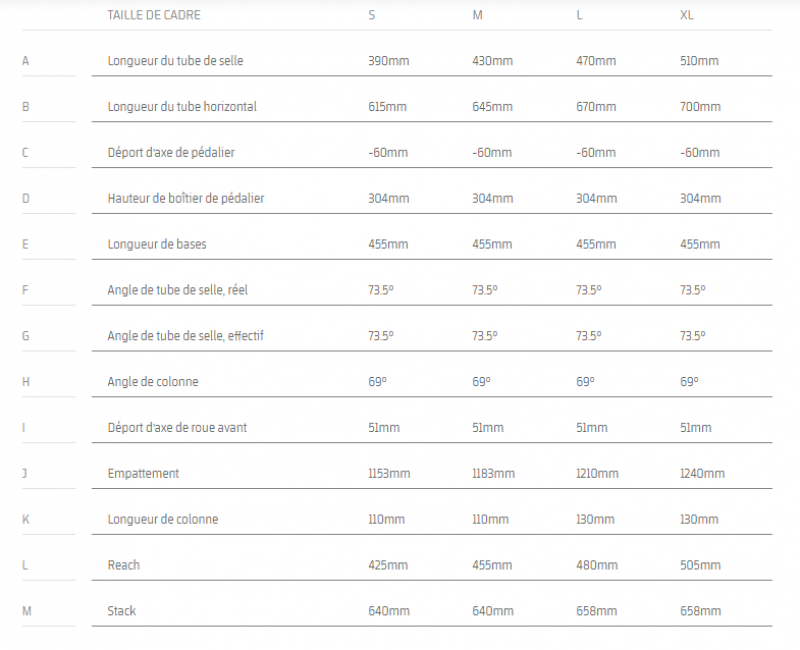The height and width of the screenshot is (650, 800).
Task: Click the 390mm seat tube value
Action: tap(388, 61)
